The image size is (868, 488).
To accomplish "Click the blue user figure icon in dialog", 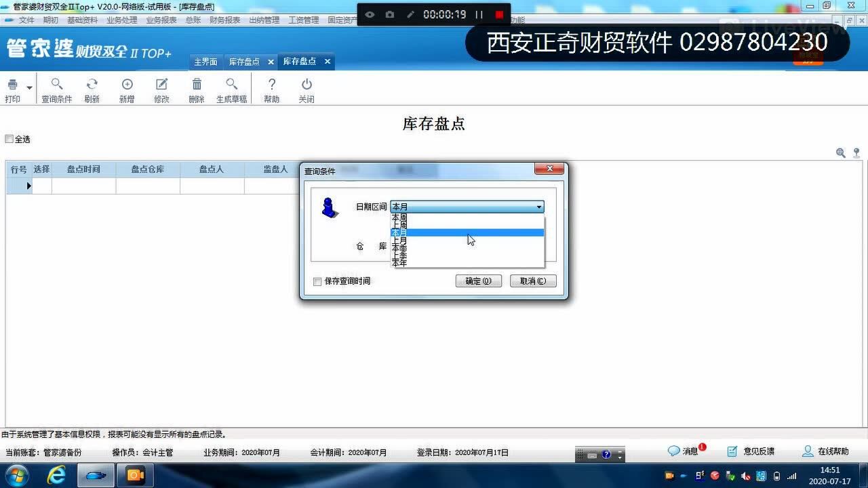I will coord(330,208).
